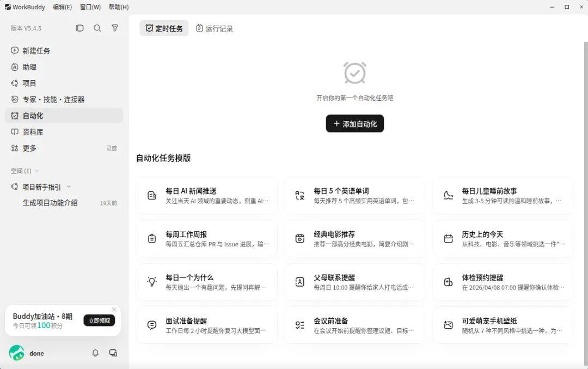Open the 每周工作周报 template title
Image resolution: width=588 pixels, height=369 pixels.
tap(186, 234)
